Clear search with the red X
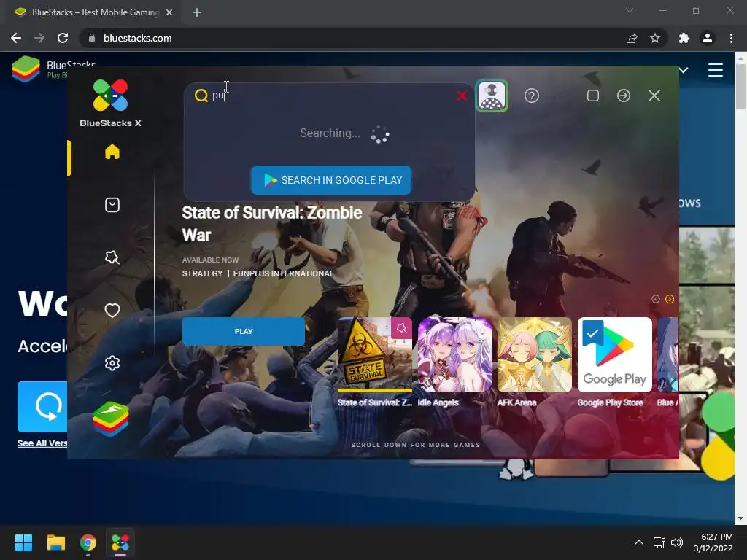The width and height of the screenshot is (747, 560). click(461, 96)
